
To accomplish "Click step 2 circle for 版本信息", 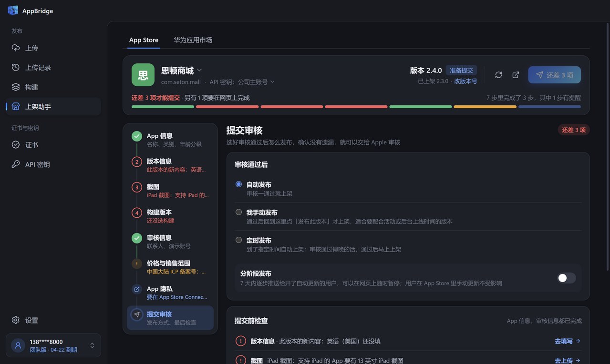I will (137, 162).
